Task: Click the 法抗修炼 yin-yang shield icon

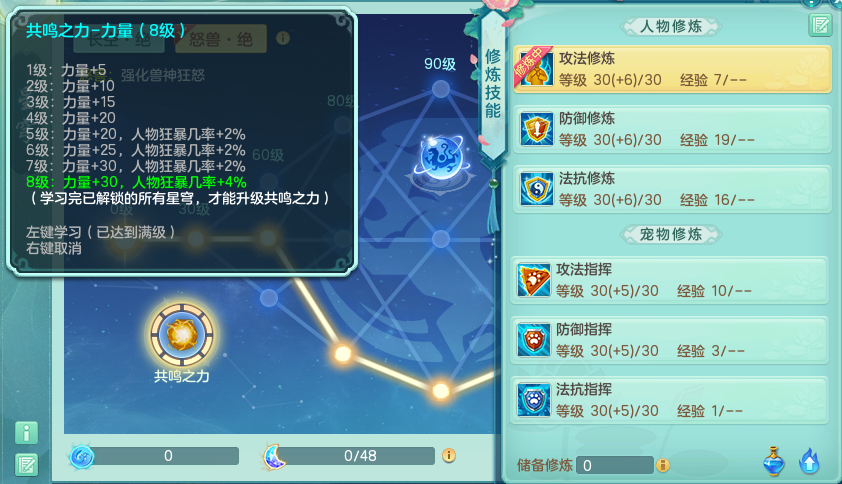Action: point(536,189)
